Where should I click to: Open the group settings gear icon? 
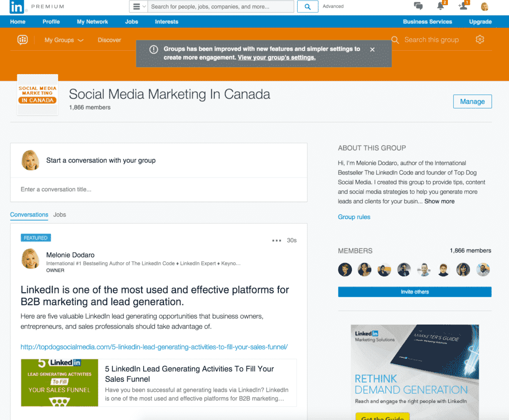[x=480, y=40]
